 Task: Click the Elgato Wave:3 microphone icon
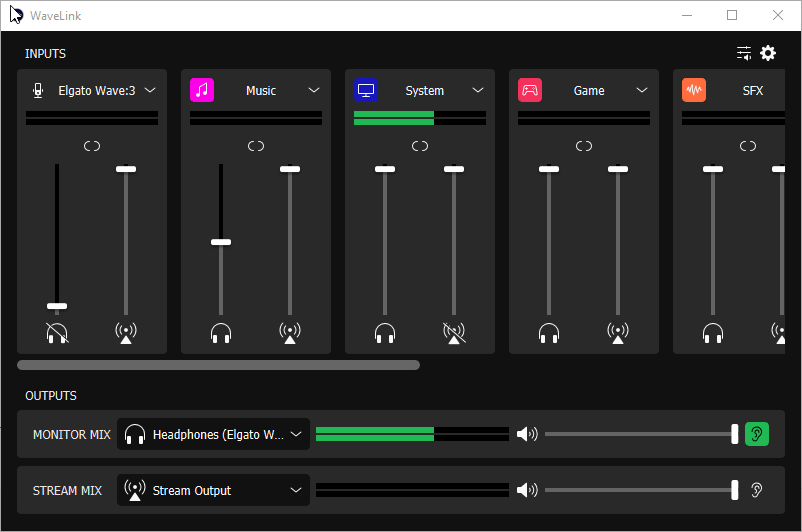click(38, 91)
